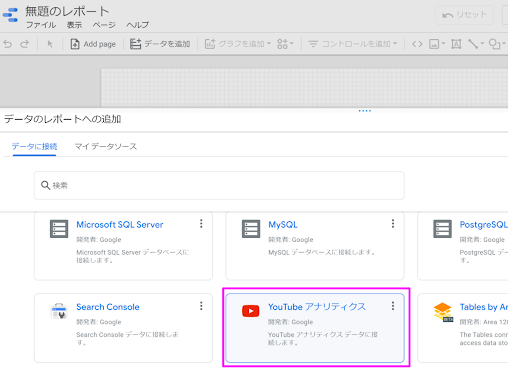The width and height of the screenshot is (512, 371).
Task: Click the データを追加 button
Action: click(x=160, y=44)
